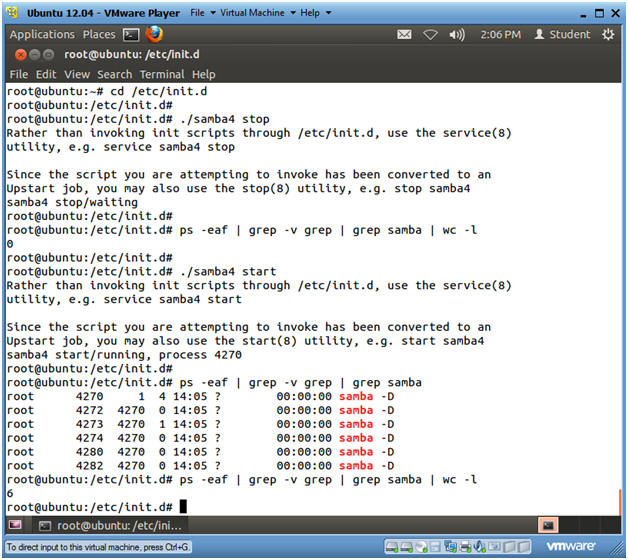Click the show desktop icon in bottom panel
Image resolution: width=628 pixels, height=560 pixels.
tap(15, 524)
